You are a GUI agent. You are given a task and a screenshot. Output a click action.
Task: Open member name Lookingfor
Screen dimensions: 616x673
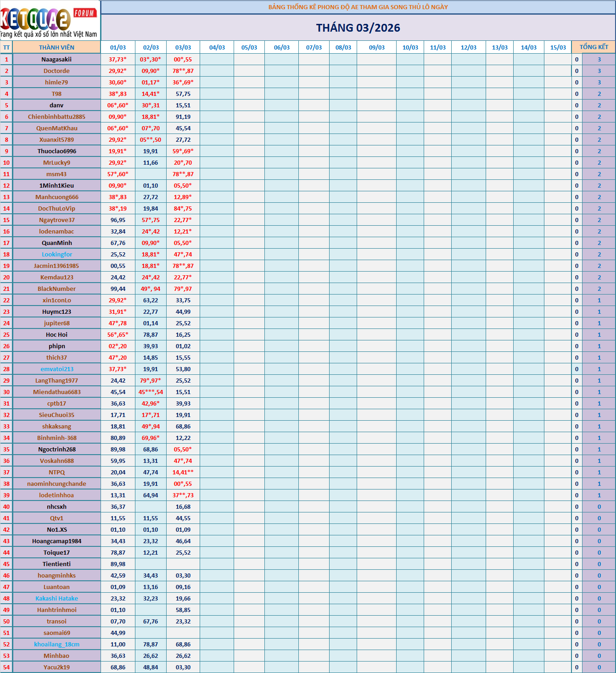pos(57,254)
